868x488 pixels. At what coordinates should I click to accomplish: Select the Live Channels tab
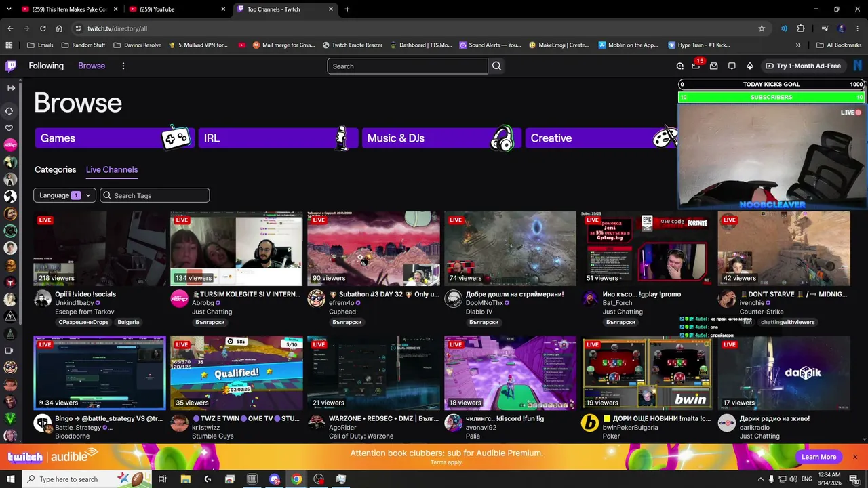112,169
